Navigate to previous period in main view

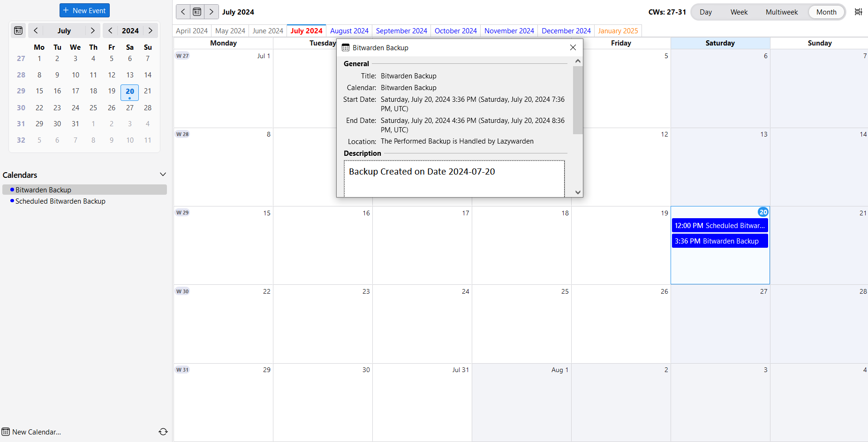tap(183, 12)
